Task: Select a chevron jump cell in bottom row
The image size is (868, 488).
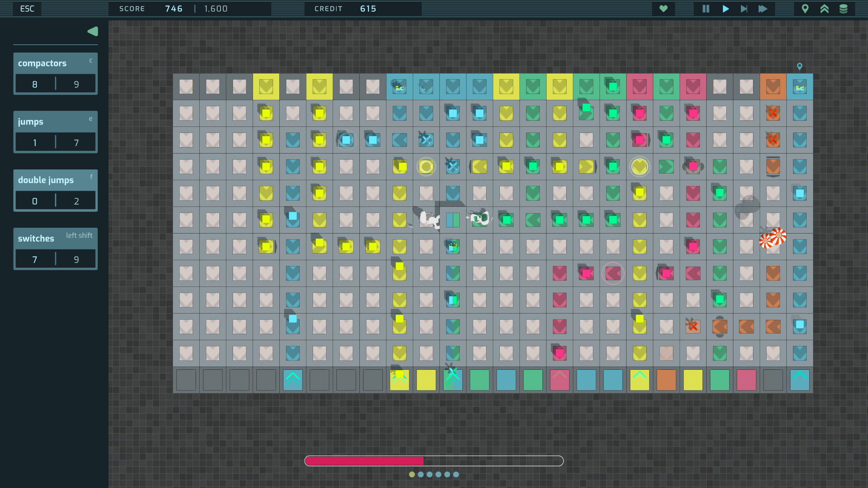Action: click(x=293, y=380)
